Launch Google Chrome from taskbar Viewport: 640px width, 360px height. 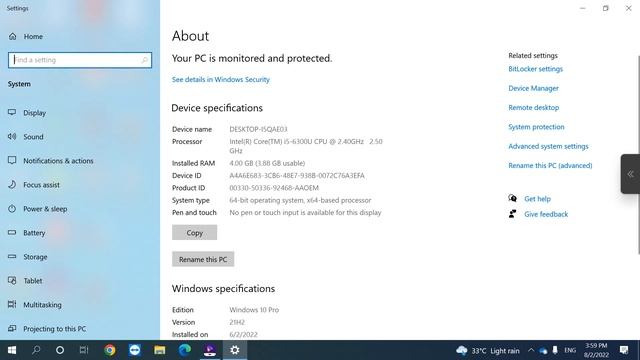109,350
